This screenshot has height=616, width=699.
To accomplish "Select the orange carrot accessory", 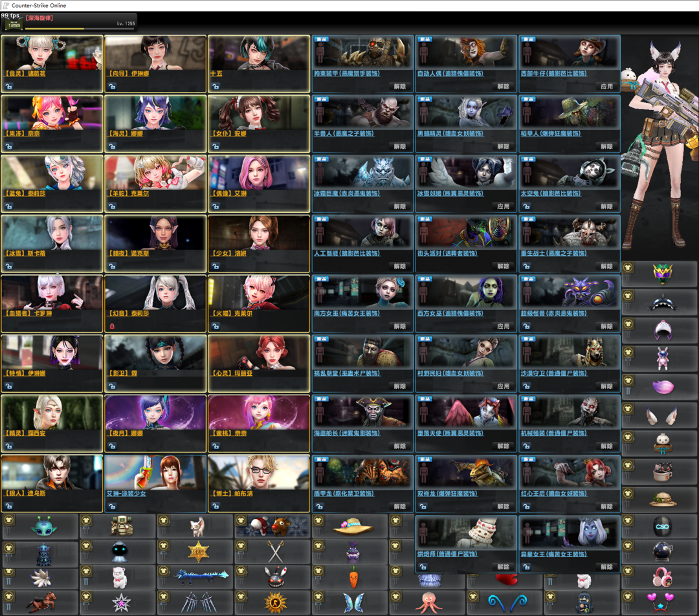I will tap(353, 578).
